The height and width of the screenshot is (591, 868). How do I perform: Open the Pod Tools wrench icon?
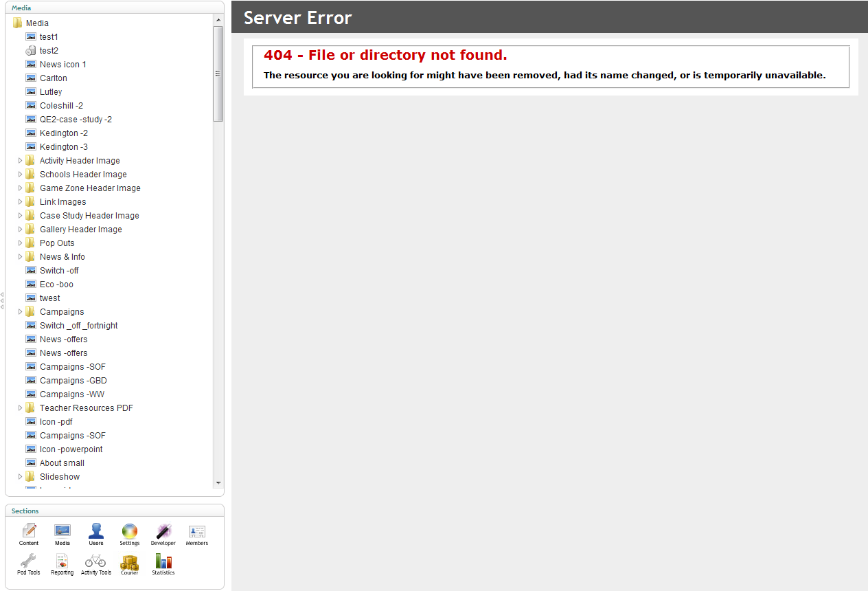29,561
